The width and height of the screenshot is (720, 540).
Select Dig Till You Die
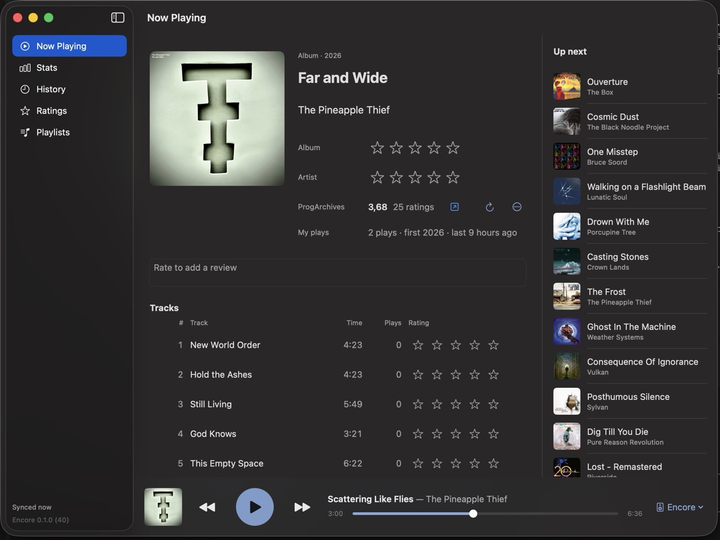[630, 436]
